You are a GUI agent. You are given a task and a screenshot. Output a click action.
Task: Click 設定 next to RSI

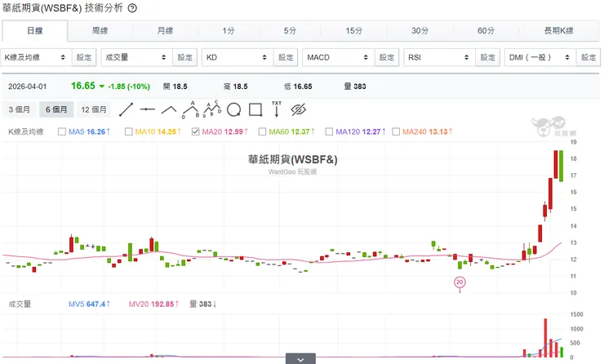[487, 57]
